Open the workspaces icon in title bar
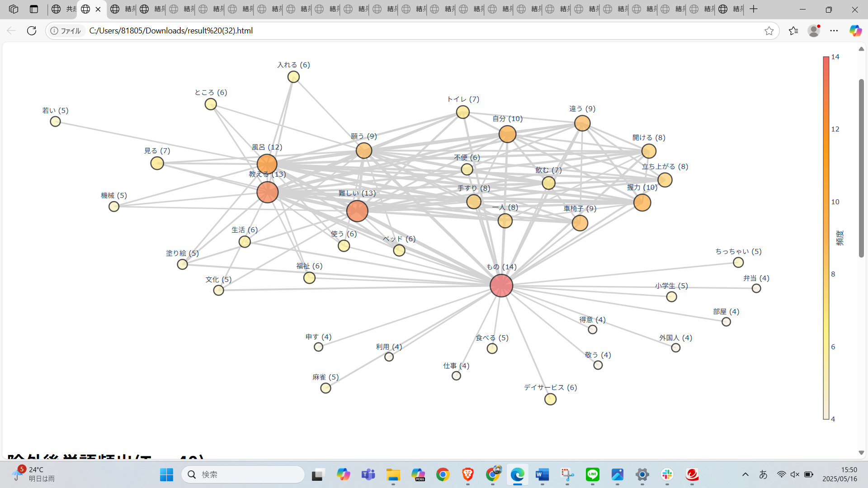The height and width of the screenshot is (488, 868). [x=14, y=9]
